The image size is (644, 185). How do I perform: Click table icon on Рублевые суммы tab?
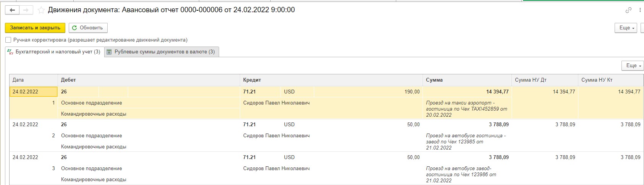coord(109,52)
